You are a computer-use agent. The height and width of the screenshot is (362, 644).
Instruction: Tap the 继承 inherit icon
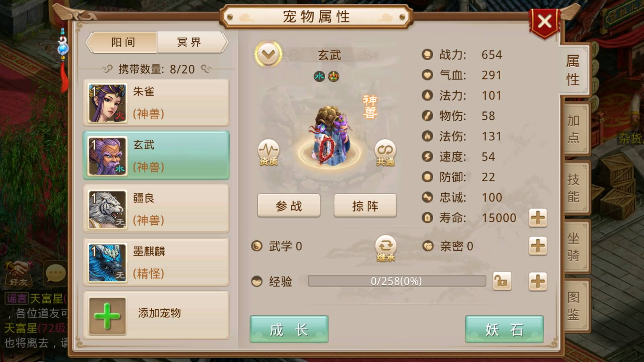click(x=386, y=249)
